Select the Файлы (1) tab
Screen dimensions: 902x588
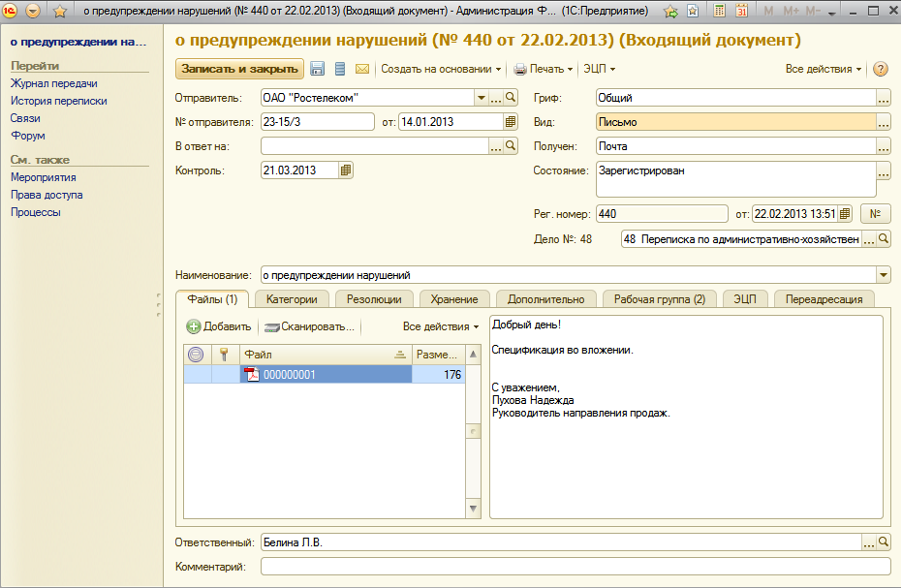(x=212, y=299)
